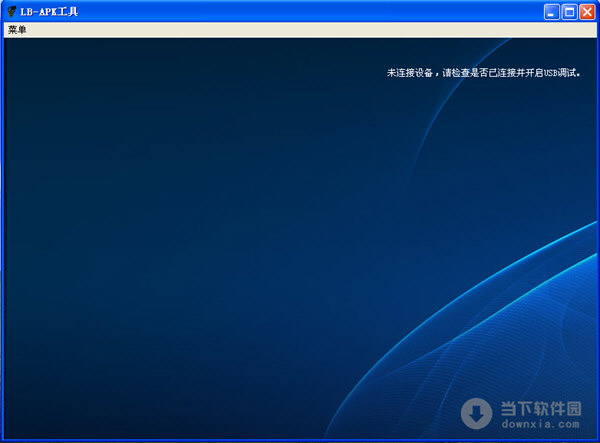Click the LB-APK工具 title bar app icon
This screenshot has height=443, width=600.
[x=11, y=12]
